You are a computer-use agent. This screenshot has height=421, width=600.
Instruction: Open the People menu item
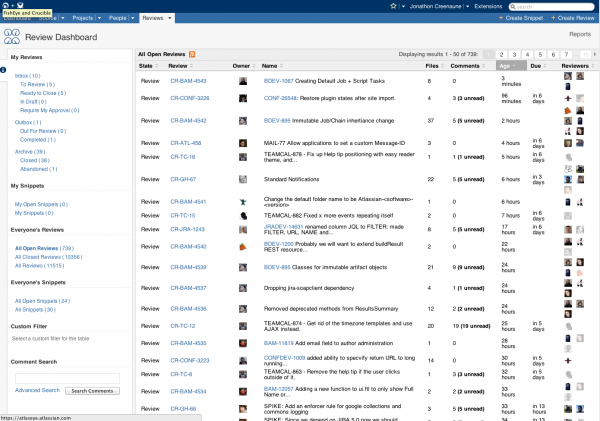117,18
